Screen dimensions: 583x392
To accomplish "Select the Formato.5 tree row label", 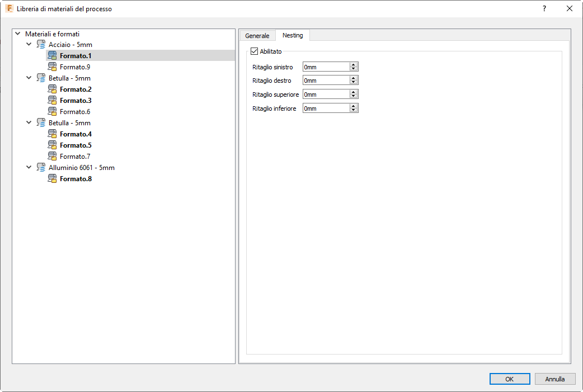I will [76, 145].
